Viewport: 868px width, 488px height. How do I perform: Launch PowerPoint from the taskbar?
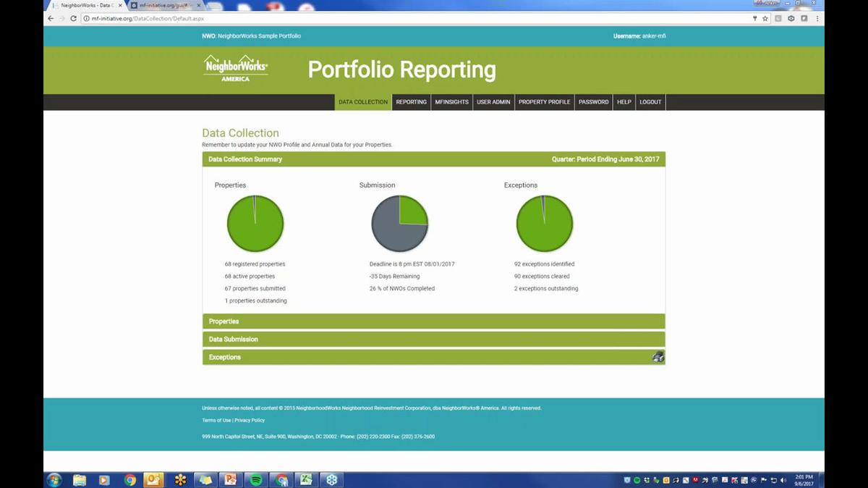coord(230,479)
